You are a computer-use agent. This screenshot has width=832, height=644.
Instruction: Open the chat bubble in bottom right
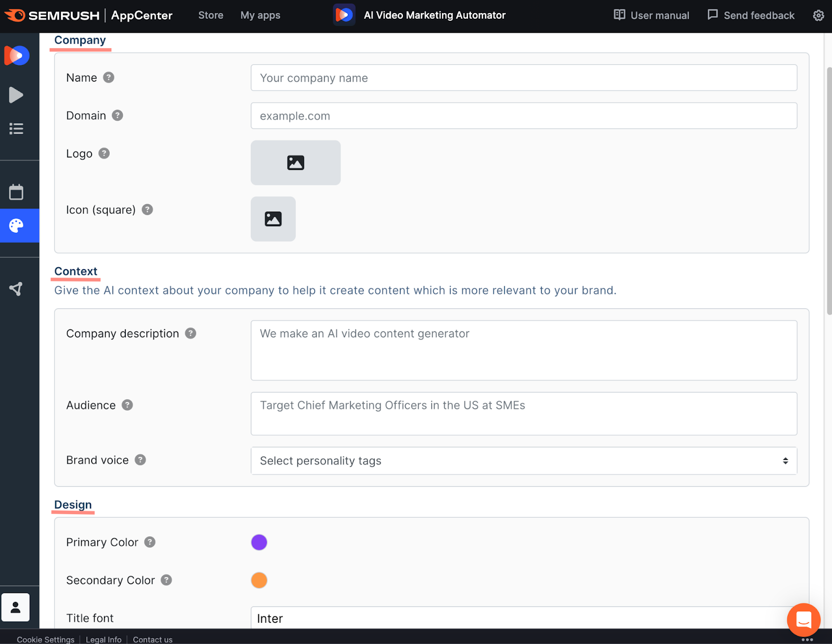803,620
